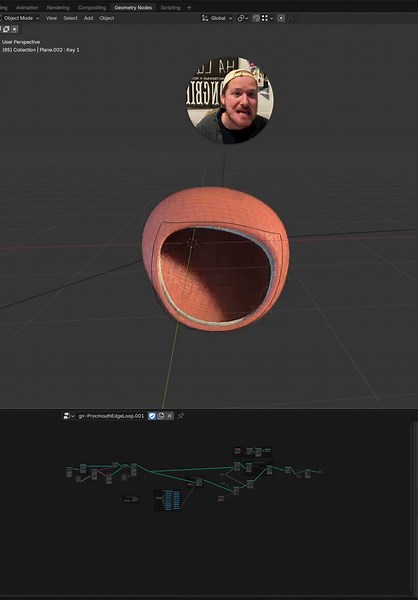
Task: Switch to the Geometry Nodes workspace tab
Action: 133,7
